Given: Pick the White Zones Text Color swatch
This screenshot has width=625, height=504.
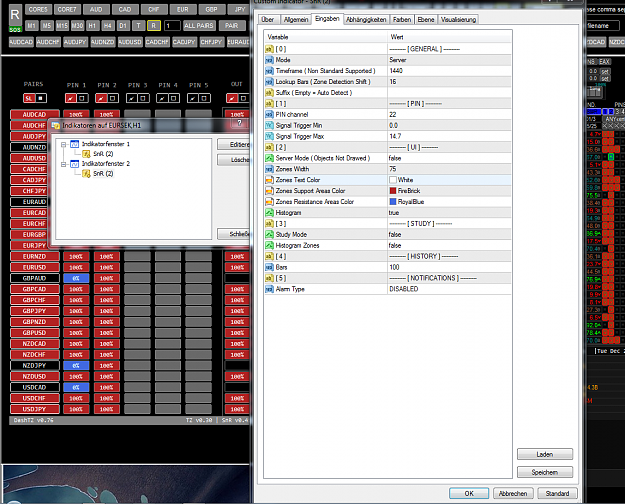Looking at the screenshot, I should (x=393, y=180).
